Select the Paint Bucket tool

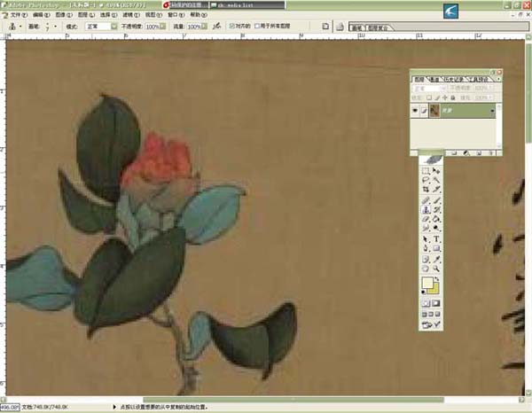tap(436, 219)
